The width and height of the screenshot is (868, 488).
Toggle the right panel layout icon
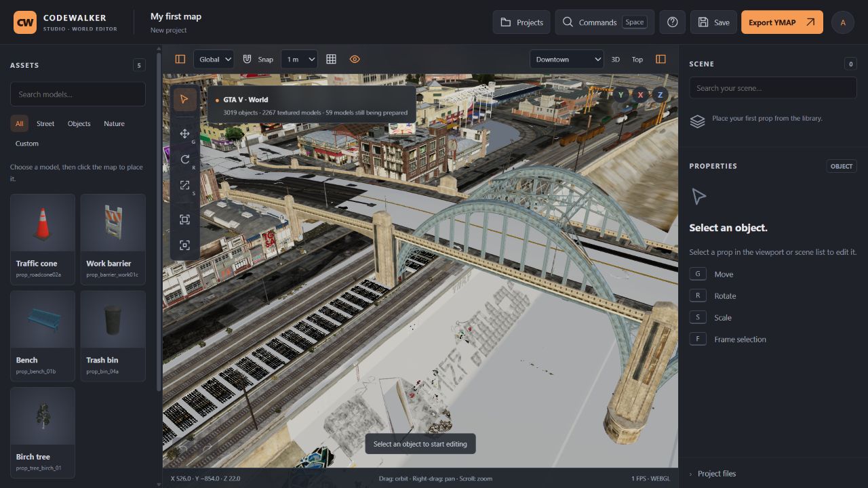click(661, 59)
